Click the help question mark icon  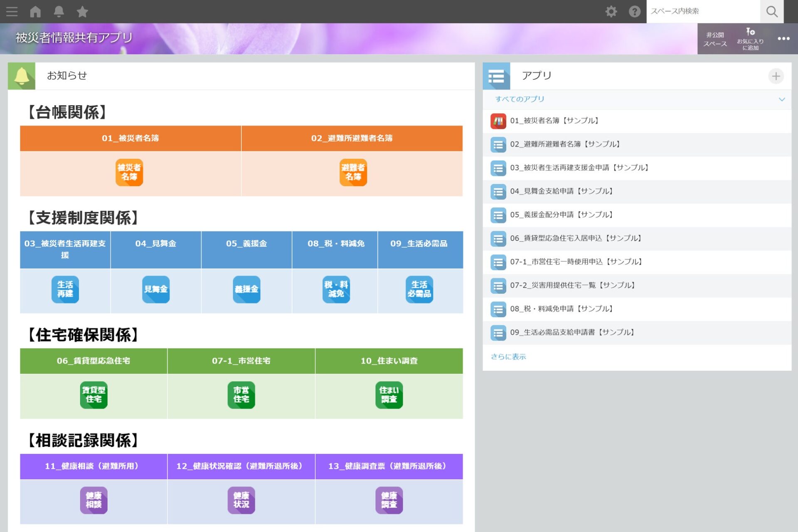tap(634, 12)
